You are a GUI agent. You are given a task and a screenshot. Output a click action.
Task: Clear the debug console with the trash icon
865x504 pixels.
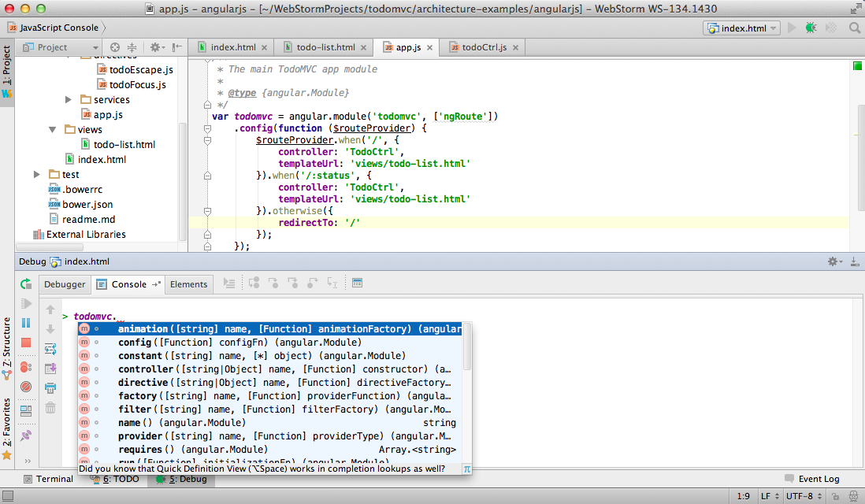coord(50,407)
